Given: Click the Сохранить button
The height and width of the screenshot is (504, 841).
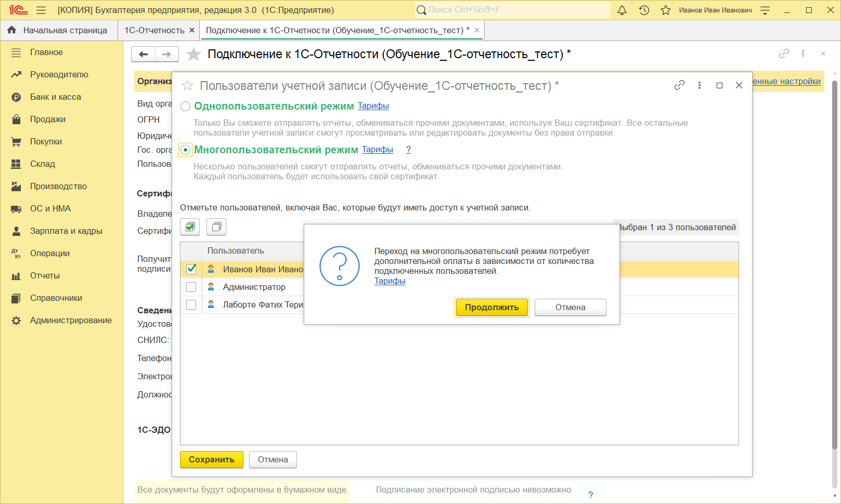Looking at the screenshot, I should [212, 459].
